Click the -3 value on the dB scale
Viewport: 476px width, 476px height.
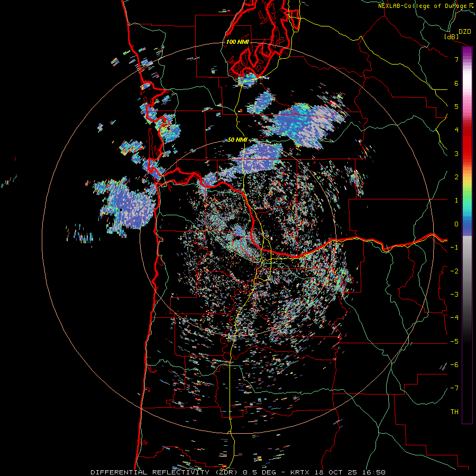[454, 295]
